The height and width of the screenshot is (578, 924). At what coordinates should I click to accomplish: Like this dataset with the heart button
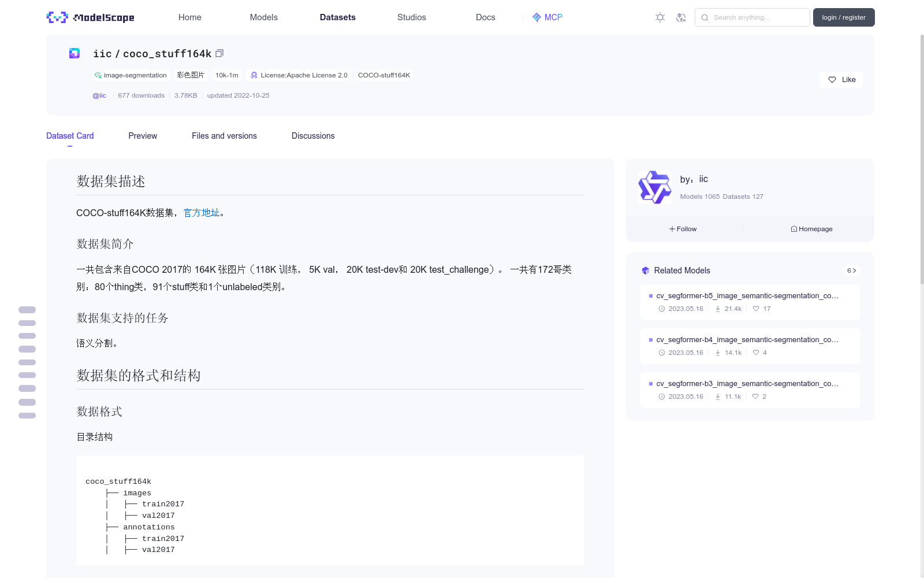pyautogui.click(x=841, y=80)
